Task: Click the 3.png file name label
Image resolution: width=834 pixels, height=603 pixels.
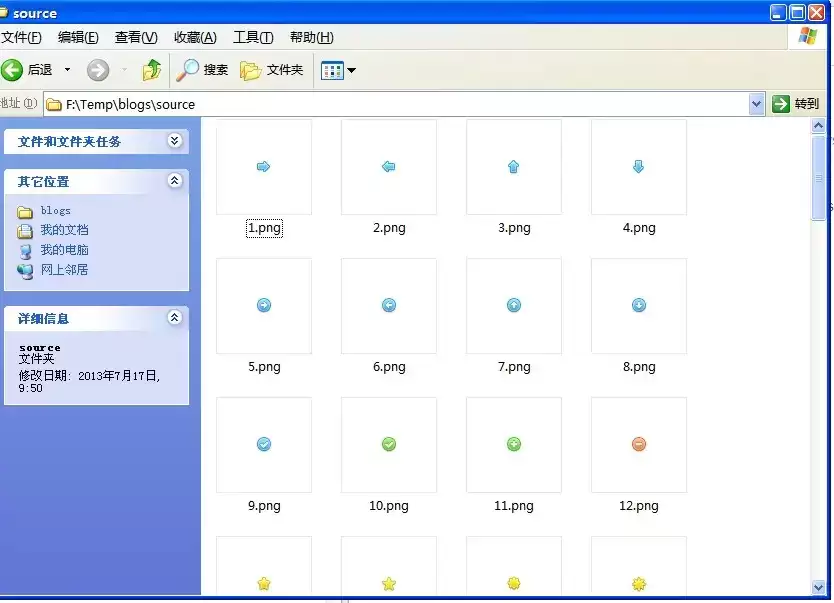Action: click(x=514, y=228)
